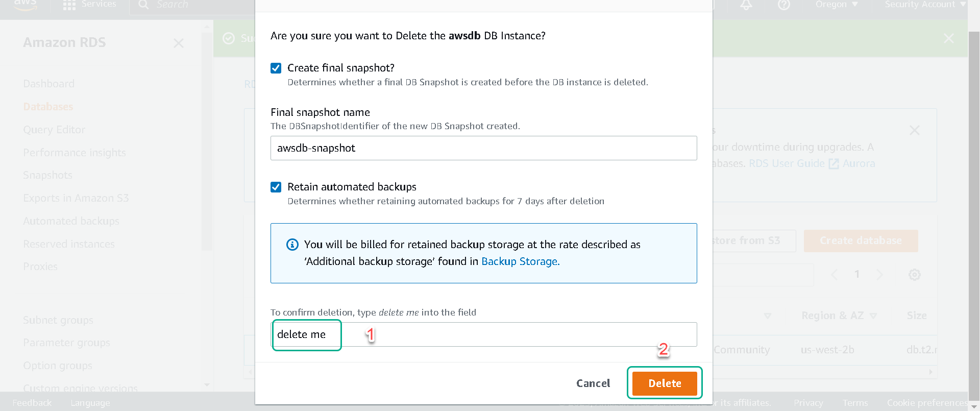Go to previous page of databases
Image resolution: width=980 pixels, height=411 pixels.
pyautogui.click(x=834, y=275)
